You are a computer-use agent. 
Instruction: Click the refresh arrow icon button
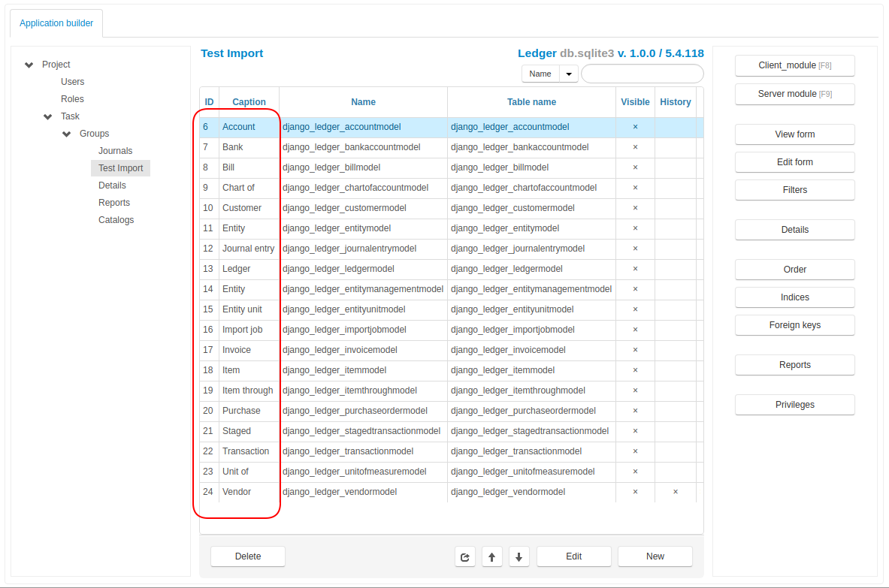click(x=465, y=557)
